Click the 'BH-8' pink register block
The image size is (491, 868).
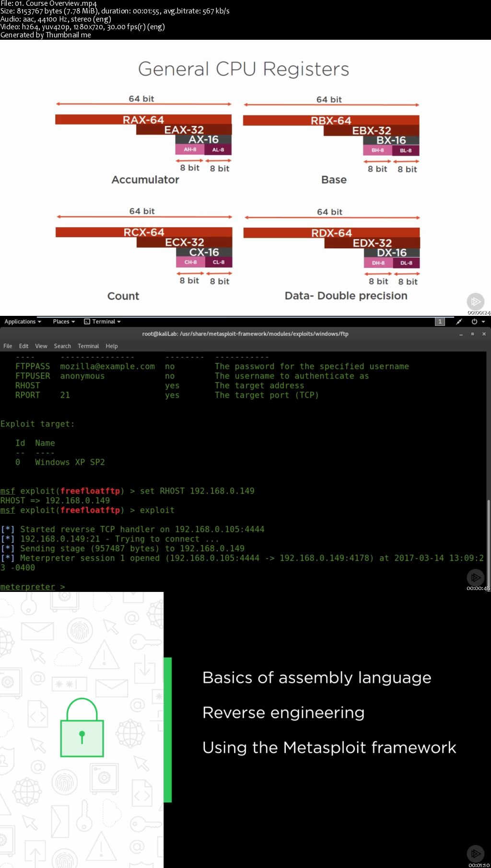(x=378, y=150)
